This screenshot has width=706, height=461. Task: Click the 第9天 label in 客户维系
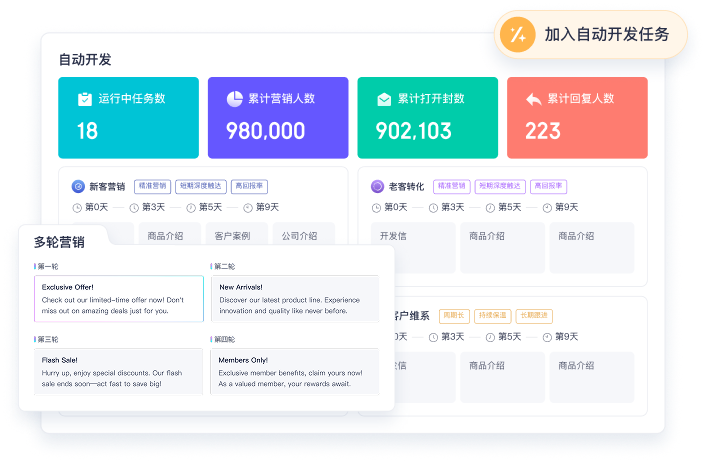click(x=566, y=337)
